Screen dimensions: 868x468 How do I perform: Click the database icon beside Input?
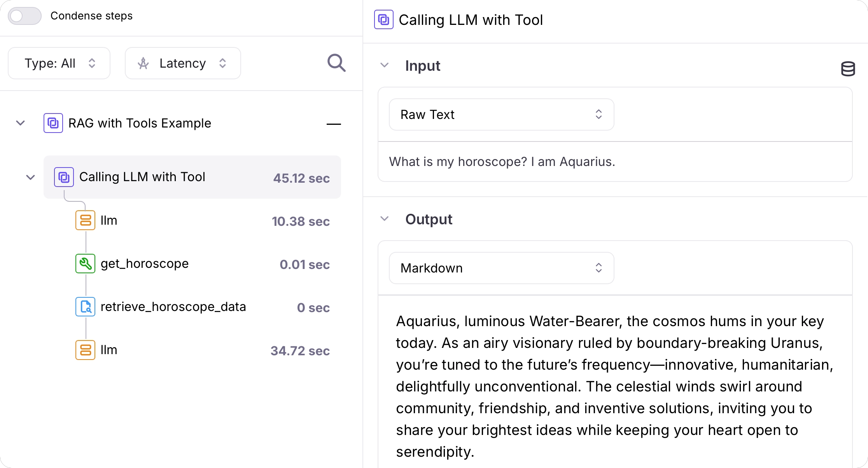848,69
